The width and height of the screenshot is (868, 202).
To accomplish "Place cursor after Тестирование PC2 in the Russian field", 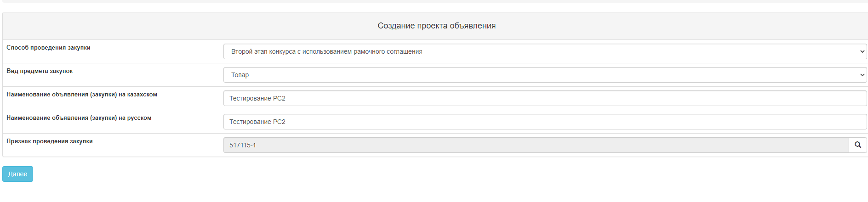I will pos(286,122).
